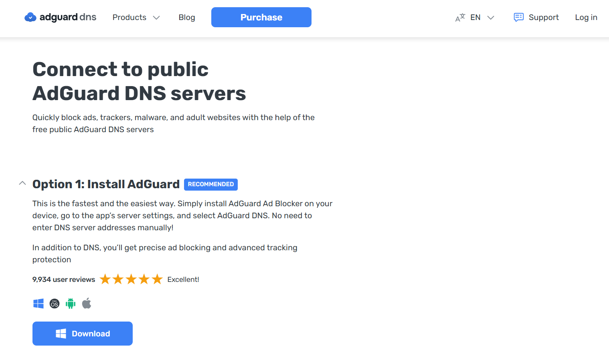
Task: Click the Download button
Action: 82,333
